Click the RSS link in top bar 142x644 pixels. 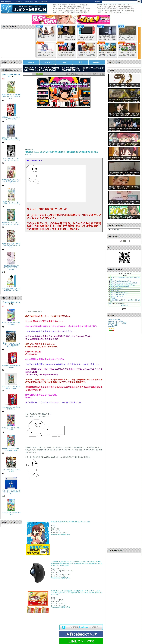[36, 2]
